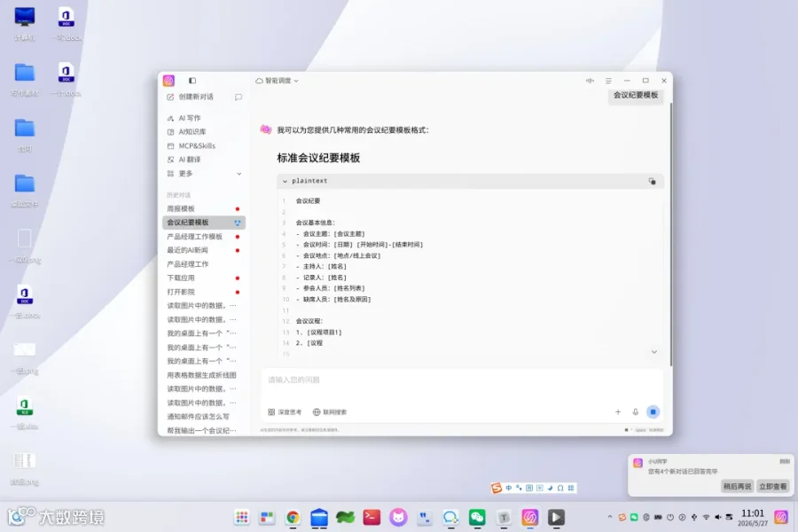Image resolution: width=798 pixels, height=532 pixels.
Task: Select the 周报模板 conversation
Action: [204, 208]
